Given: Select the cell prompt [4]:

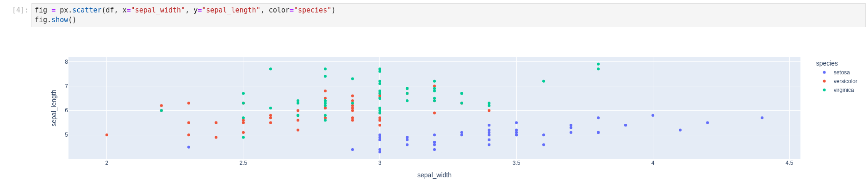Looking at the screenshot, I should (20, 10).
